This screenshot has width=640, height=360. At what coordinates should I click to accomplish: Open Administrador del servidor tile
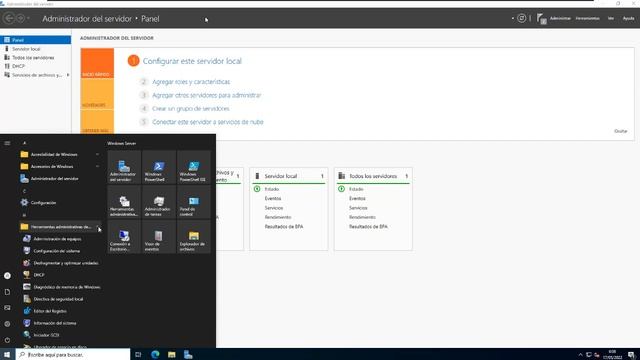point(124,167)
